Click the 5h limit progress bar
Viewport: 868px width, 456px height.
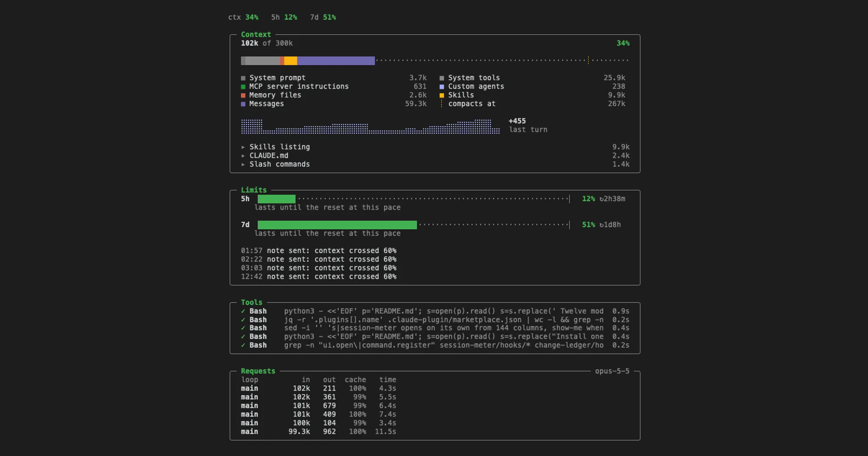[x=413, y=199]
